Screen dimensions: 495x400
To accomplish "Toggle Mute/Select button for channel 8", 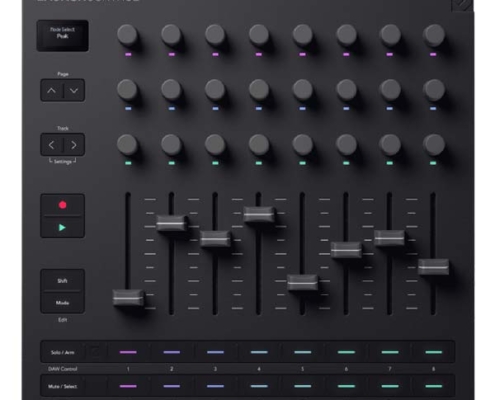I will [433, 386].
